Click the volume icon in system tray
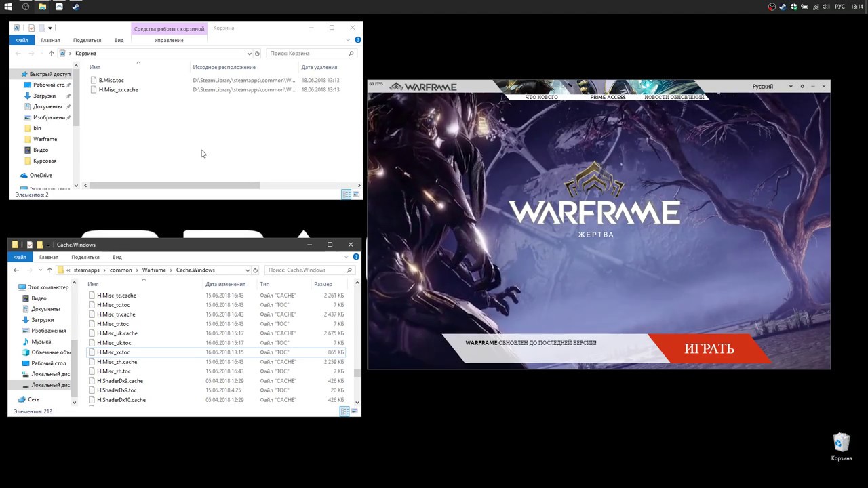Viewport: 868px width, 488px height. click(825, 7)
